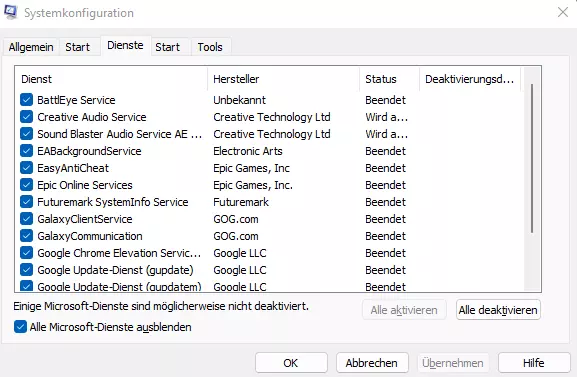Deselect the Creative Audio Service checkbox
The height and width of the screenshot is (377, 577).
click(26, 117)
